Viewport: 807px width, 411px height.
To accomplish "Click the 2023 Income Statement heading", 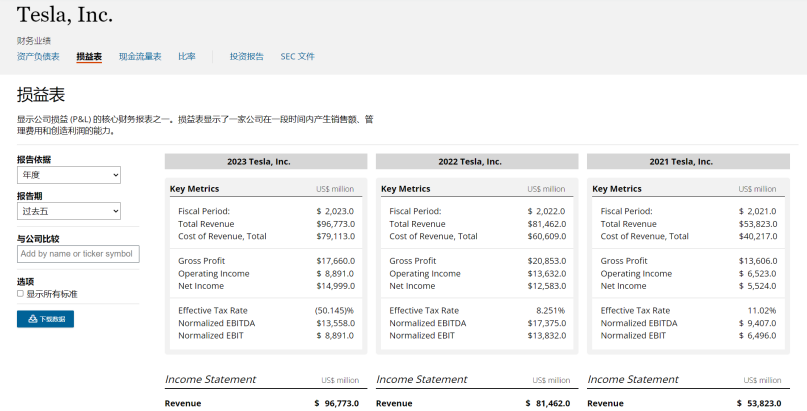I will click(210, 379).
